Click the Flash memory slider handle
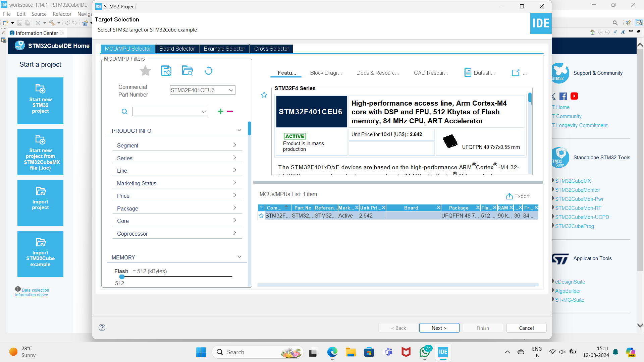 122,277
